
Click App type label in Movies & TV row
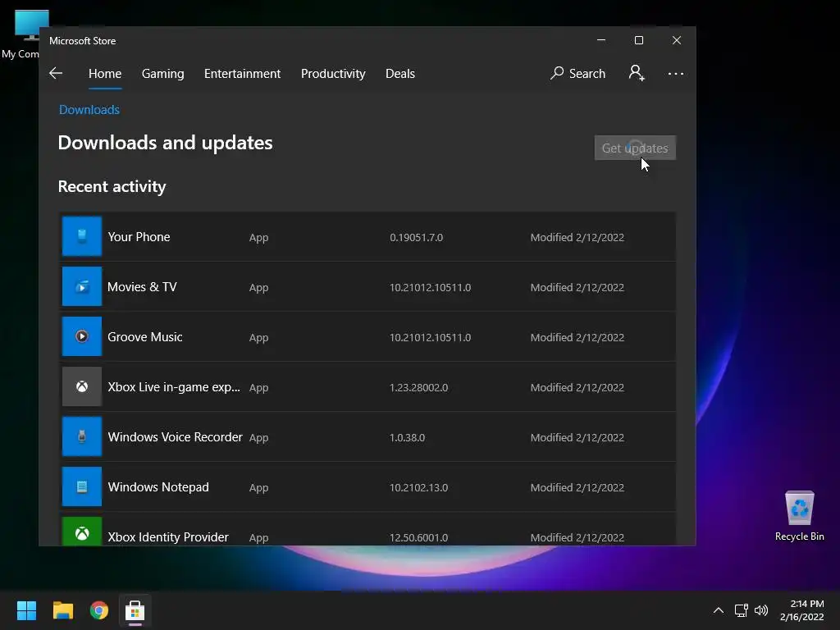pyautogui.click(x=258, y=288)
